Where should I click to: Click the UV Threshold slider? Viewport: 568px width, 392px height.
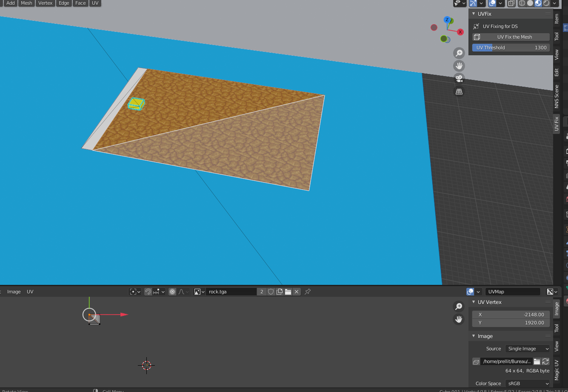[511, 48]
